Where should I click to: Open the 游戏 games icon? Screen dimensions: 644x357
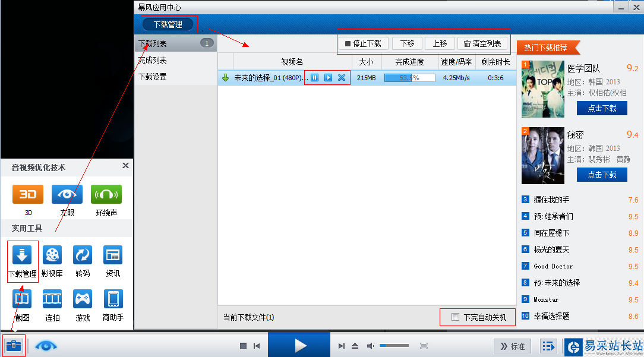tap(83, 299)
